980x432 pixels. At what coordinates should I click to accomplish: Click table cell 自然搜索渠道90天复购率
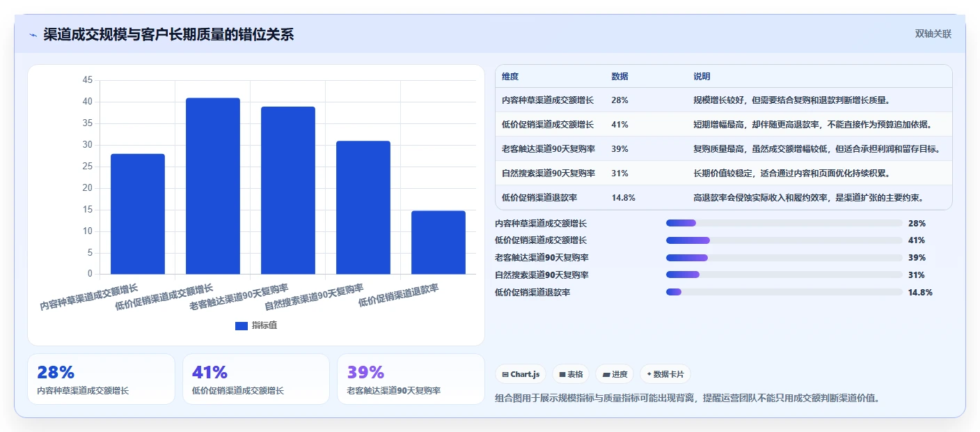coord(548,173)
